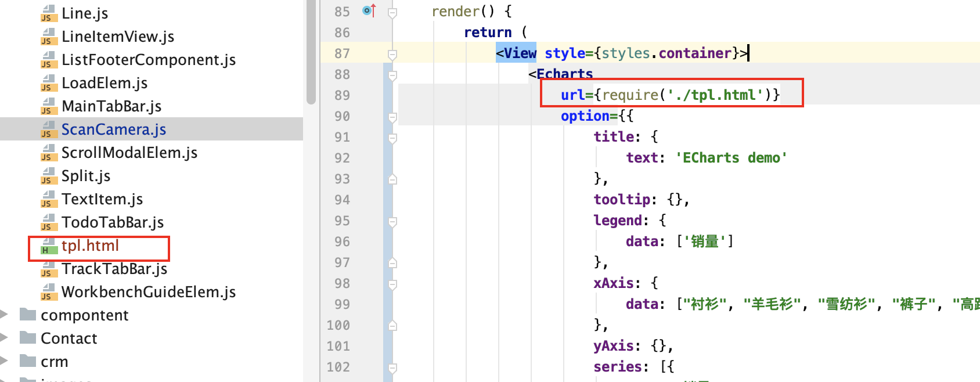Click the return keyword on line 86

point(488,33)
